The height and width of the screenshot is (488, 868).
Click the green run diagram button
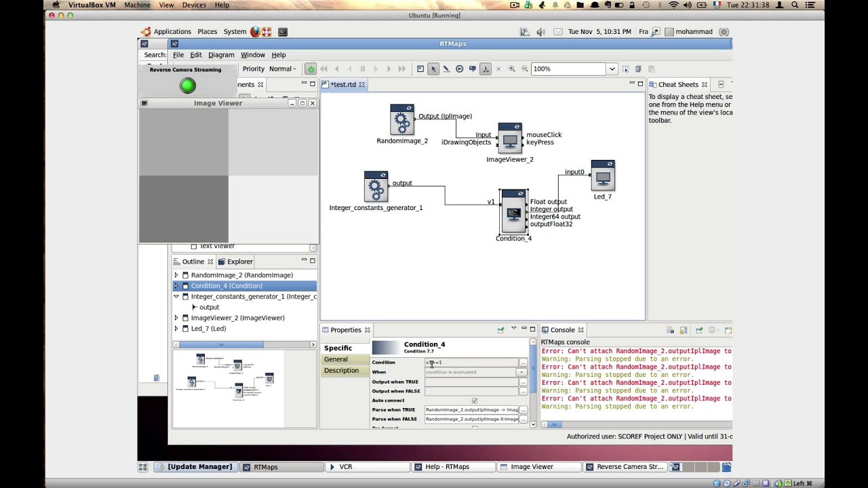pyautogui.click(x=311, y=69)
